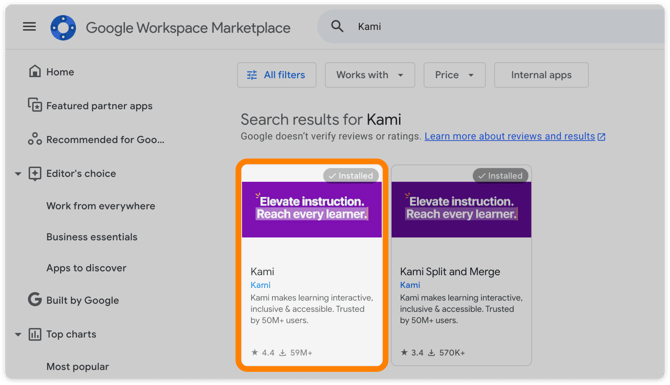The image size is (670, 385).
Task: Click the external link icon after Learn more
Action: (x=602, y=137)
